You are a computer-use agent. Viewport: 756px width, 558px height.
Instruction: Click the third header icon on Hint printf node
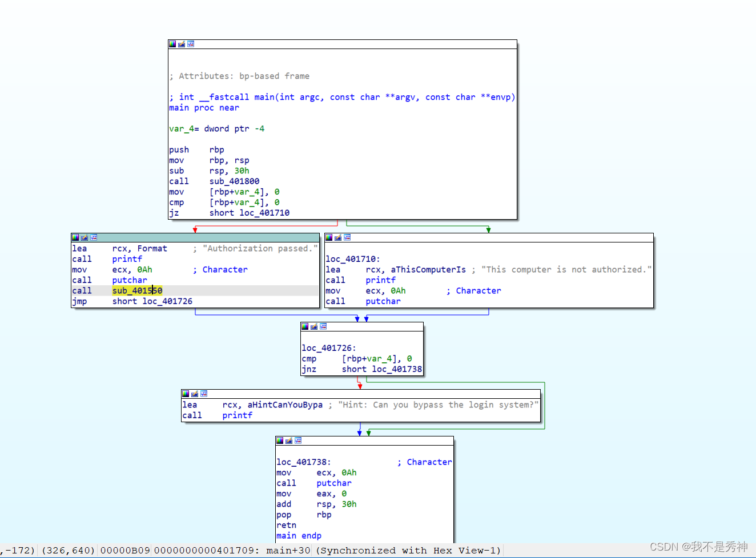pyautogui.click(x=204, y=394)
